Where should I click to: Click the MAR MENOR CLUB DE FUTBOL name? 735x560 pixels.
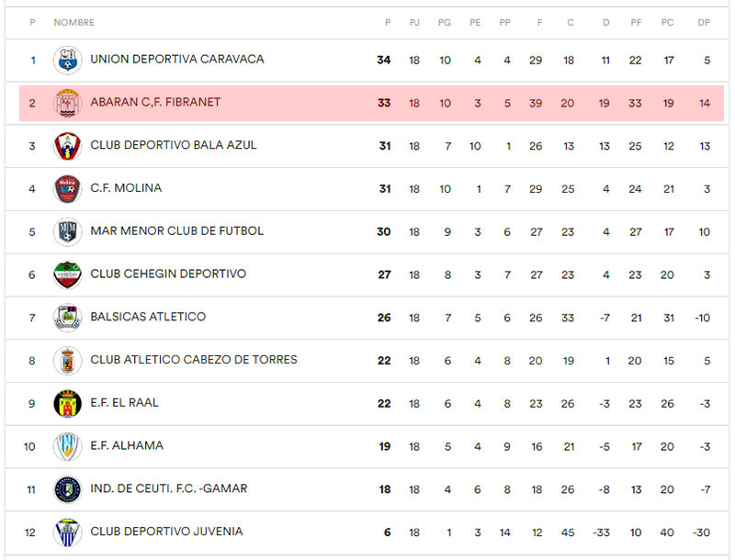click(x=176, y=230)
